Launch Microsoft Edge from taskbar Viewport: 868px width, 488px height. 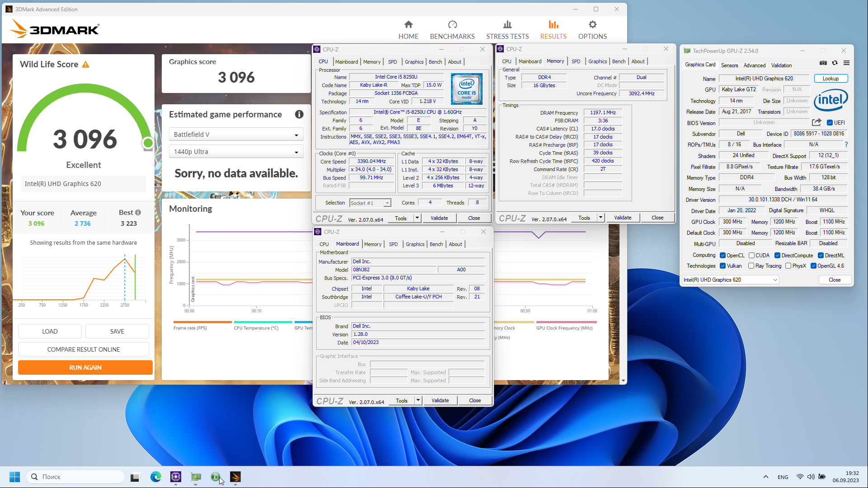[155, 477]
